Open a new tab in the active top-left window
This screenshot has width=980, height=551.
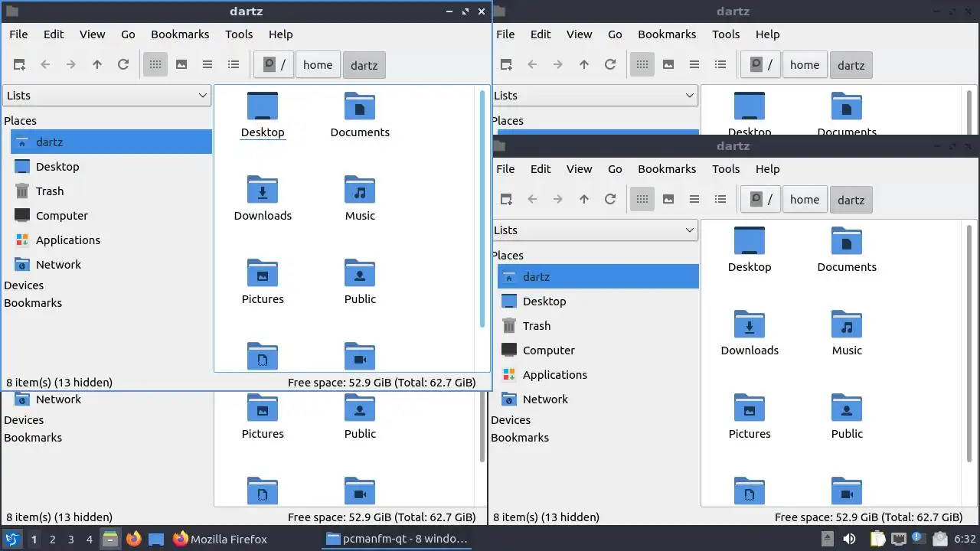click(19, 65)
